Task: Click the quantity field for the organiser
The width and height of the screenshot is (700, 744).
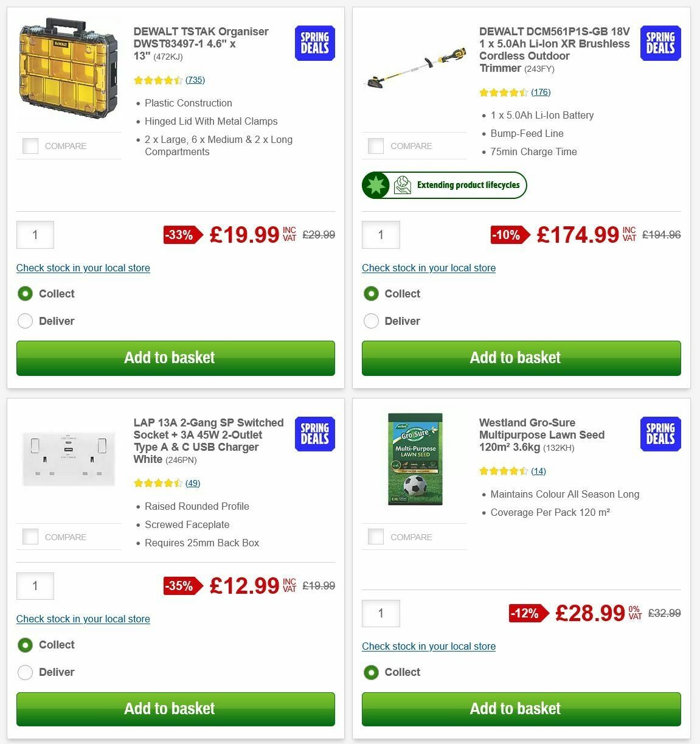Action: [35, 235]
